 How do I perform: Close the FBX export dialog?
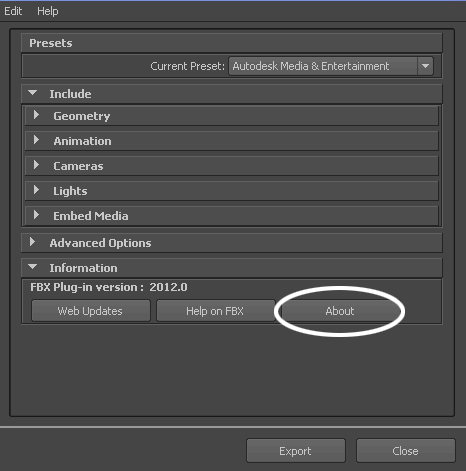pyautogui.click(x=406, y=451)
